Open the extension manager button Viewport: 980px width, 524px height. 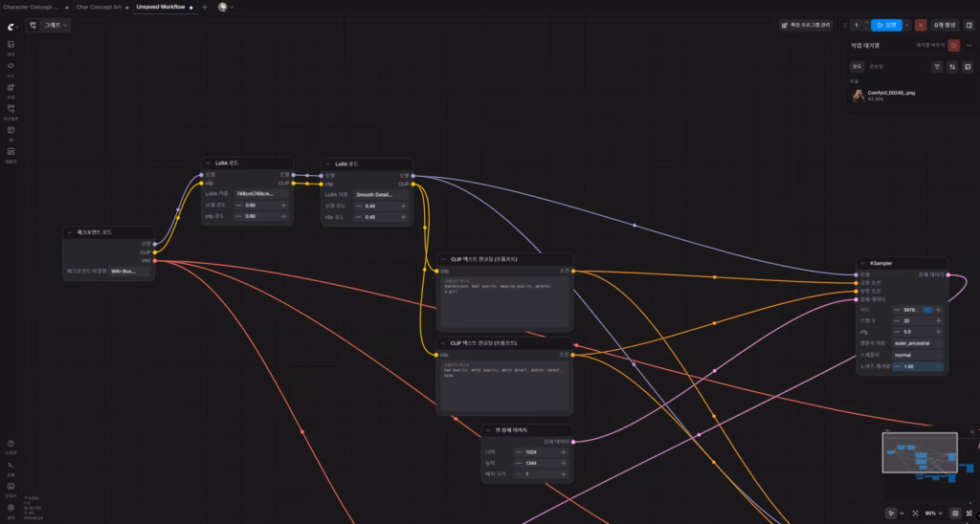(x=805, y=25)
